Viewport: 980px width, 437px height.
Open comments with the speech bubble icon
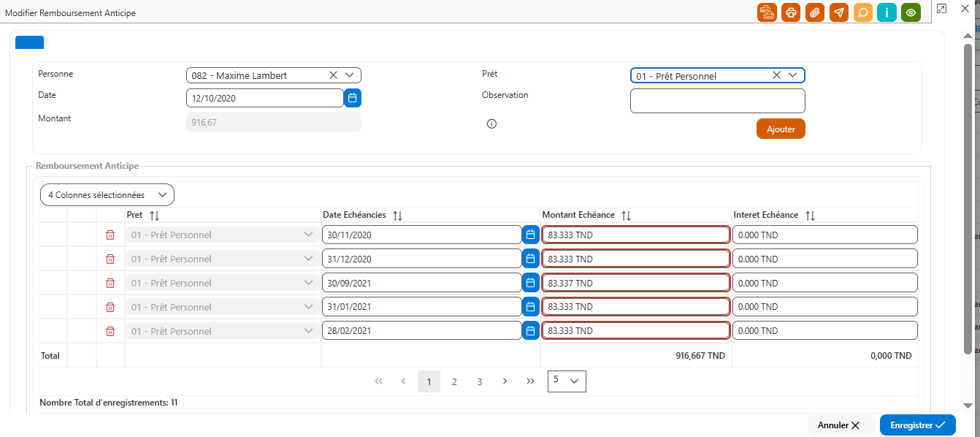863,12
